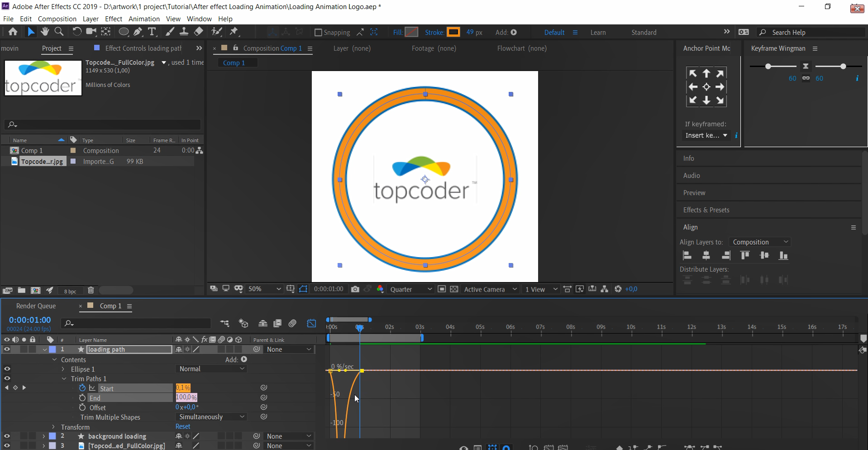The image size is (868, 450).
Task: Click the move anchor point up arrow
Action: coord(706,73)
